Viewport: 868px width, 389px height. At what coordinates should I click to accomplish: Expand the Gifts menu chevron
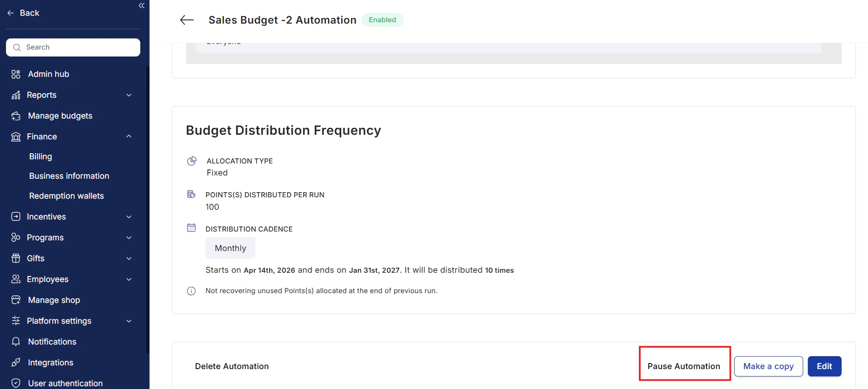[x=129, y=258]
